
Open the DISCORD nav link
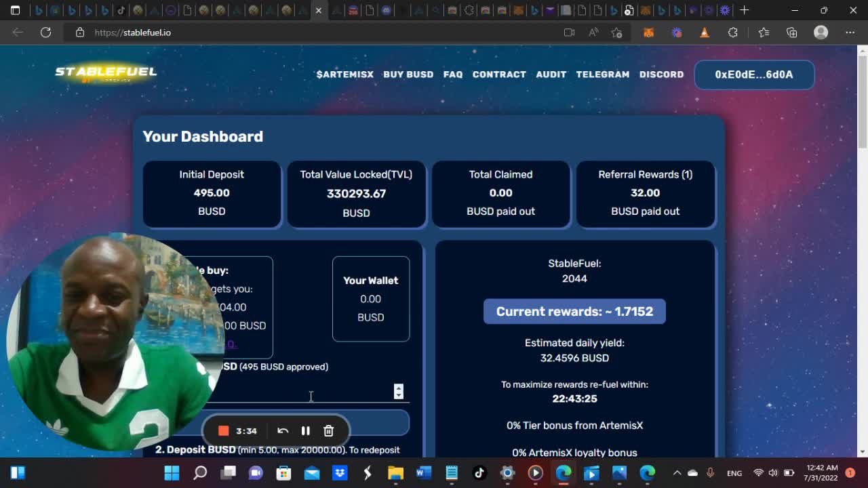pyautogui.click(x=661, y=75)
